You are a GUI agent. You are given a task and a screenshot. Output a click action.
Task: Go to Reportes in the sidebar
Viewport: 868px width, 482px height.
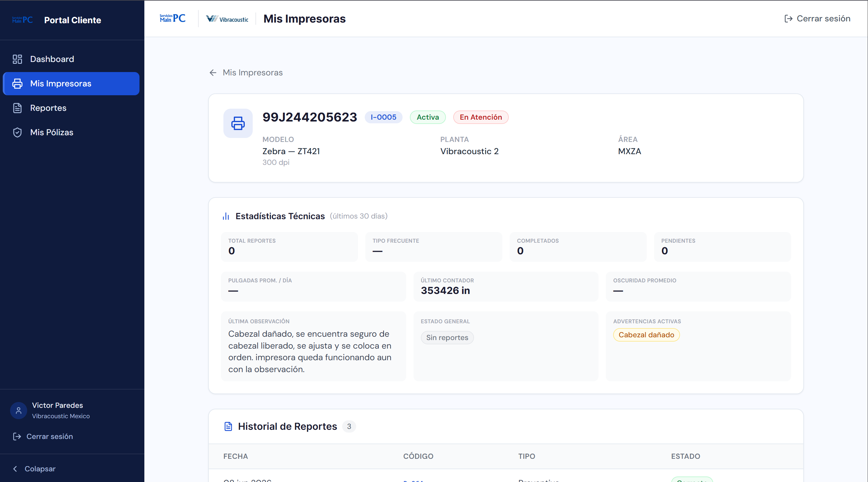tap(71, 108)
